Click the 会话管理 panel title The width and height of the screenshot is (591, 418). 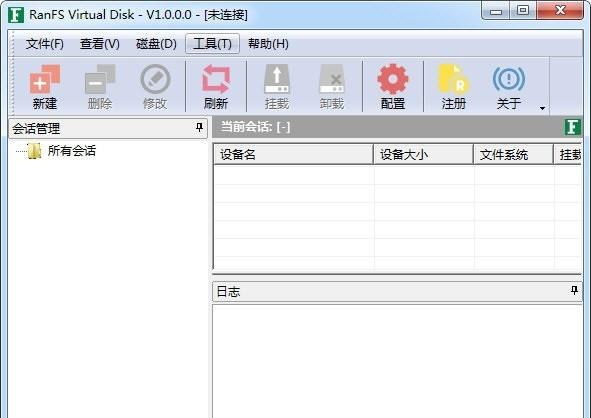click(36, 129)
